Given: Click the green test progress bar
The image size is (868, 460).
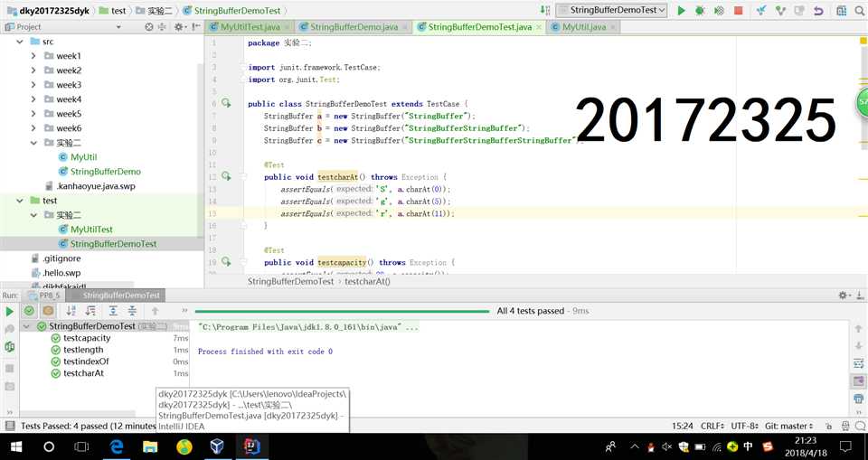Looking at the screenshot, I should (x=342, y=311).
